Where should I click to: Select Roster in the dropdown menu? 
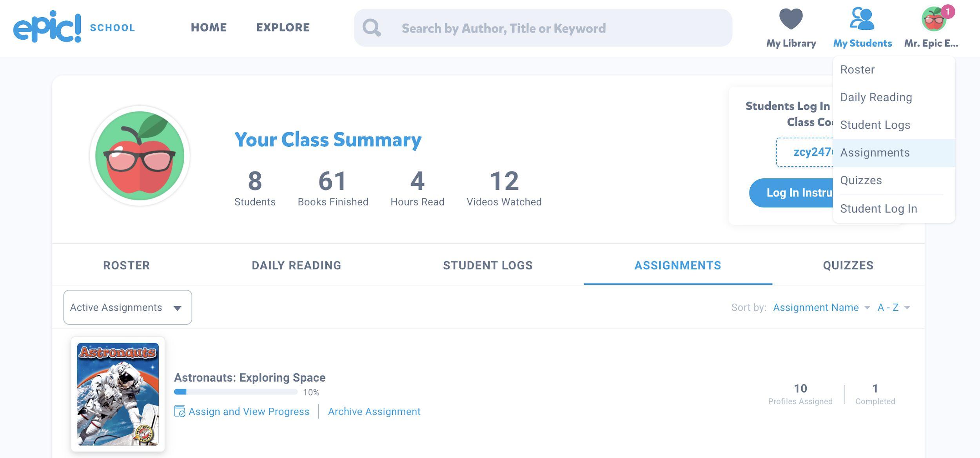(x=857, y=70)
